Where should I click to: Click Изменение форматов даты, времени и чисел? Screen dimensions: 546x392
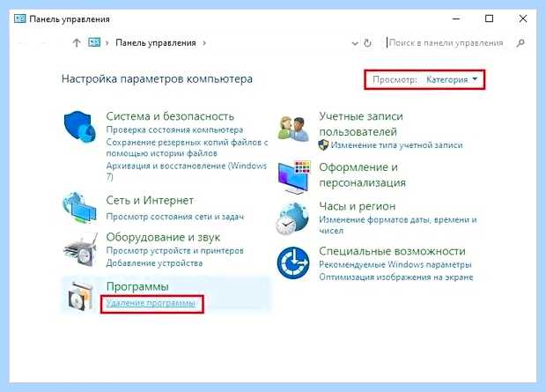tap(398, 226)
